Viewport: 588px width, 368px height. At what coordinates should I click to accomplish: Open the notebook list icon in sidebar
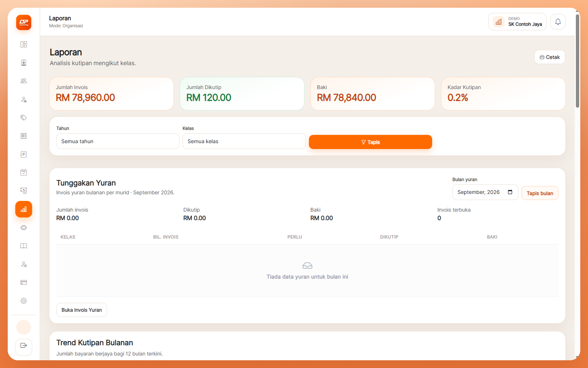24,154
